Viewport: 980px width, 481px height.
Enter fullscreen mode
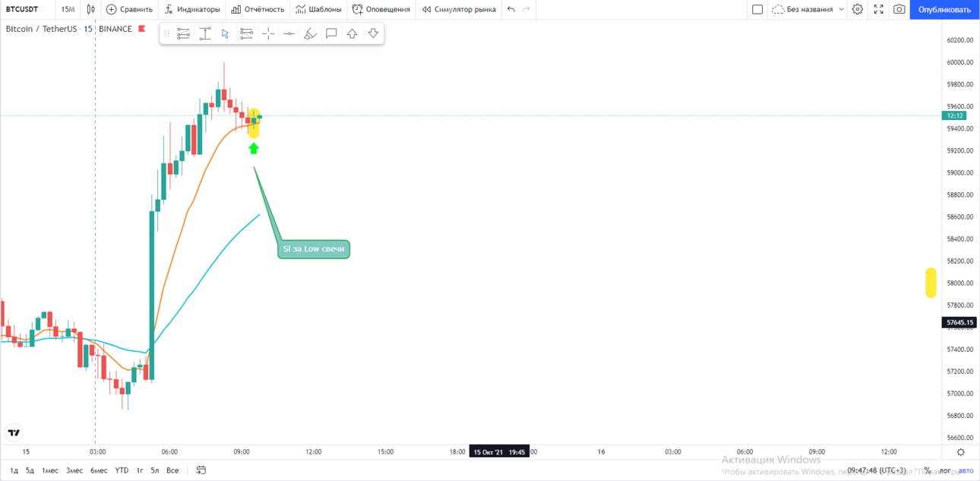click(x=879, y=9)
